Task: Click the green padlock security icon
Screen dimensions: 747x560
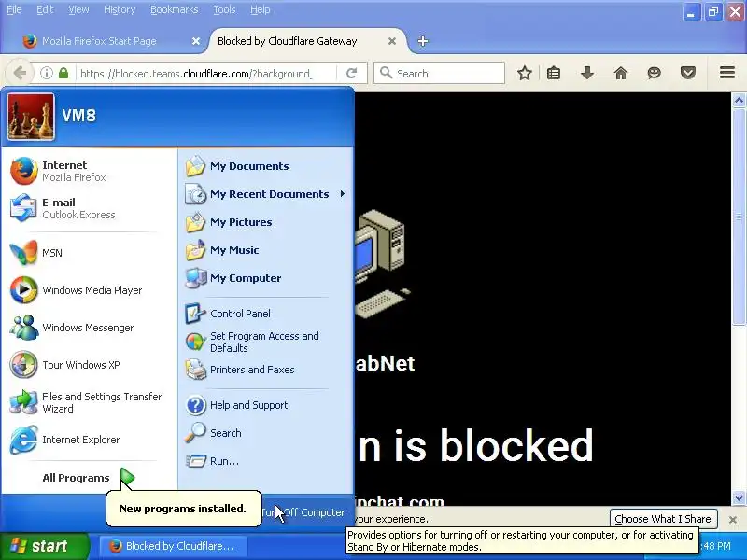Action: tap(63, 73)
